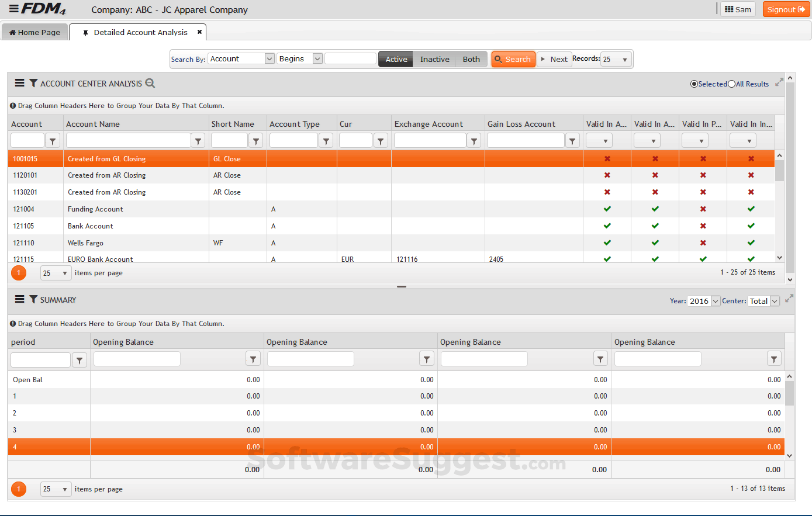Select the Both accounts filter

pyautogui.click(x=471, y=59)
